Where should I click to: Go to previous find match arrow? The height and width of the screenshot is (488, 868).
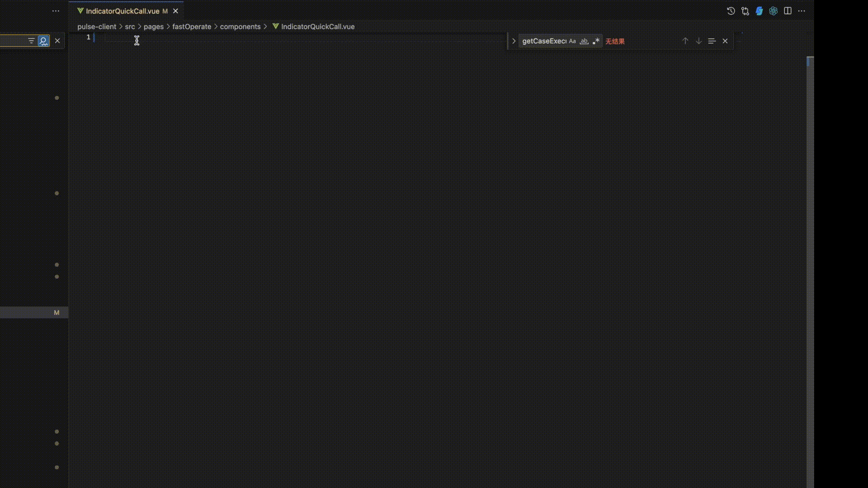point(685,41)
